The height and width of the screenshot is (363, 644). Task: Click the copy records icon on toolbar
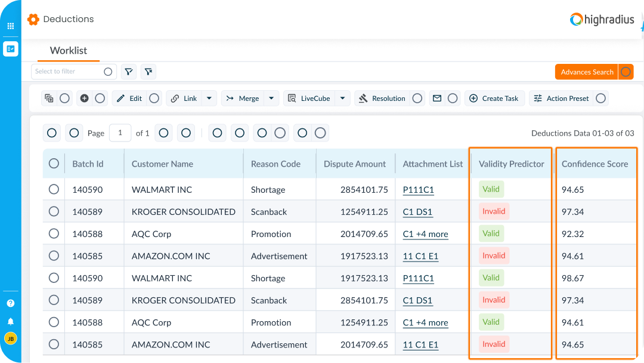pos(49,98)
